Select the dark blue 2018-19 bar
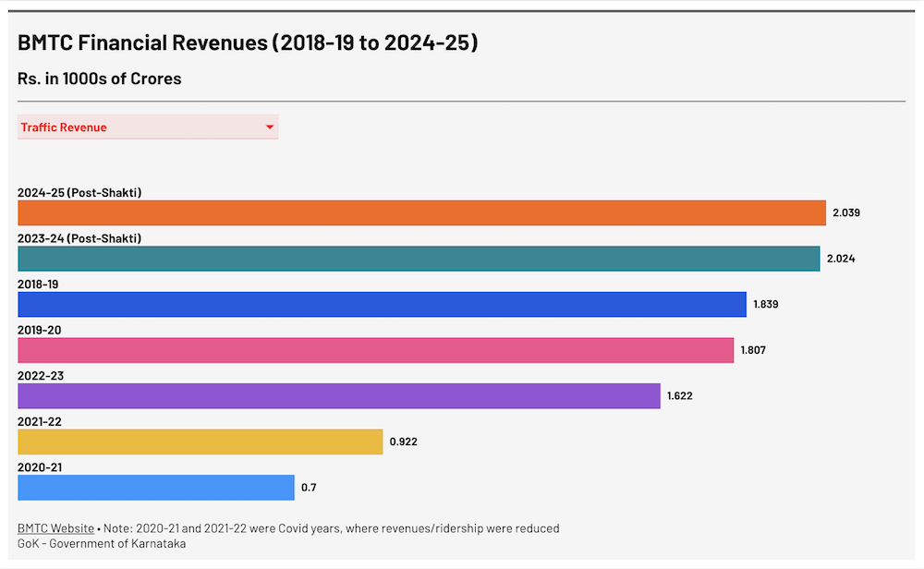Image resolution: width=924 pixels, height=569 pixels. [x=382, y=304]
